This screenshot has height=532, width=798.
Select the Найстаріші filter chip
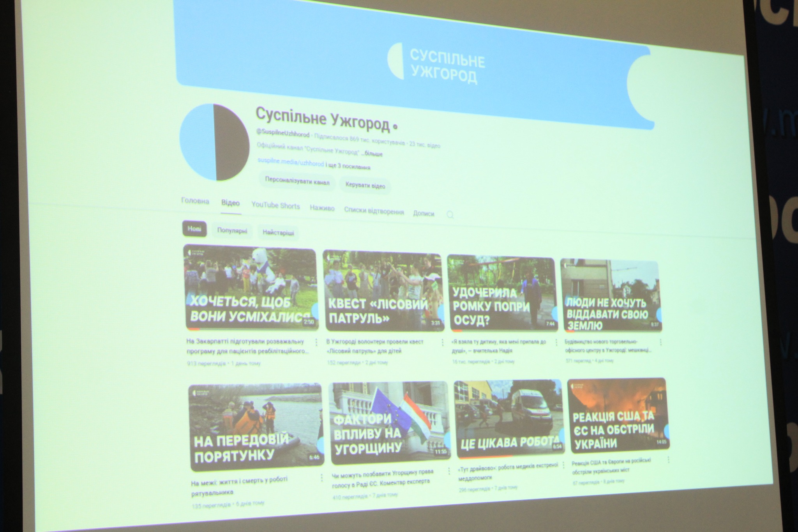(278, 233)
